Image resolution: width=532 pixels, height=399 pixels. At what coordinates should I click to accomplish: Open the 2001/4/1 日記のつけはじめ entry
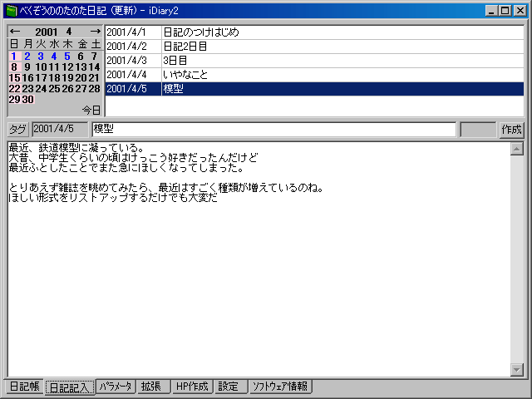pyautogui.click(x=314, y=32)
